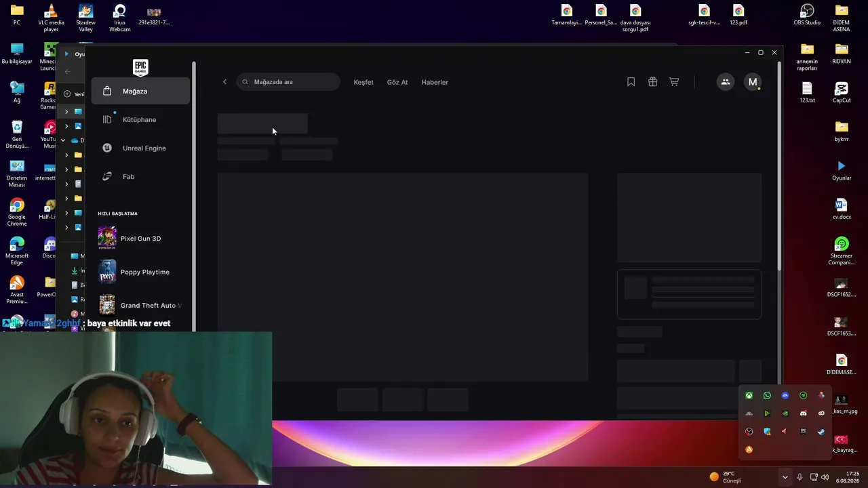
Task: Launch Poppy Playtime from quick launch
Action: pos(140,272)
